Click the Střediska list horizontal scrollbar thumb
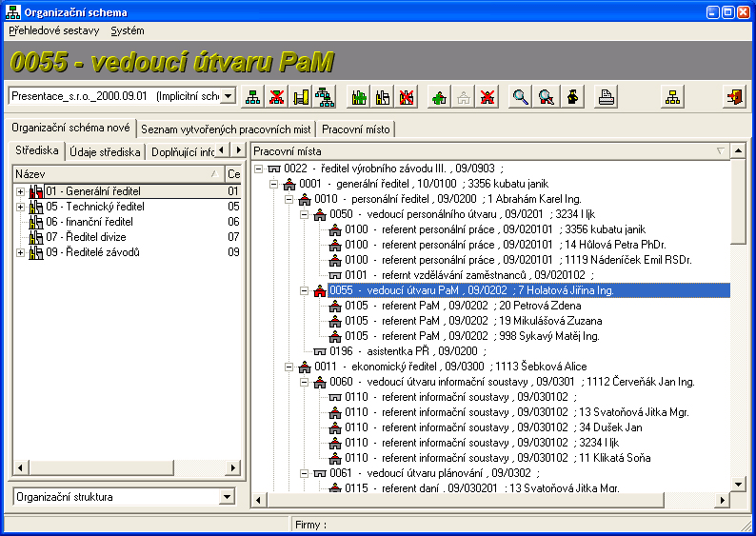Image resolution: width=756 pixels, height=536 pixels. tap(101, 467)
